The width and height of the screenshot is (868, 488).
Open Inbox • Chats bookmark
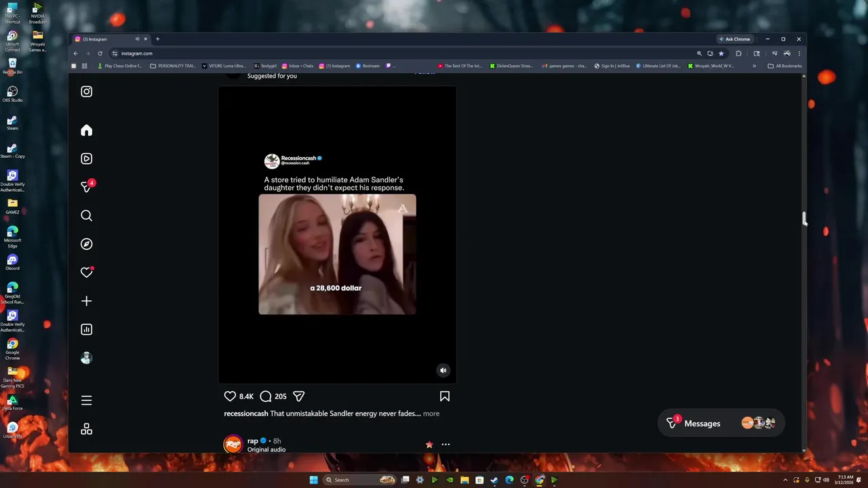[x=298, y=66]
